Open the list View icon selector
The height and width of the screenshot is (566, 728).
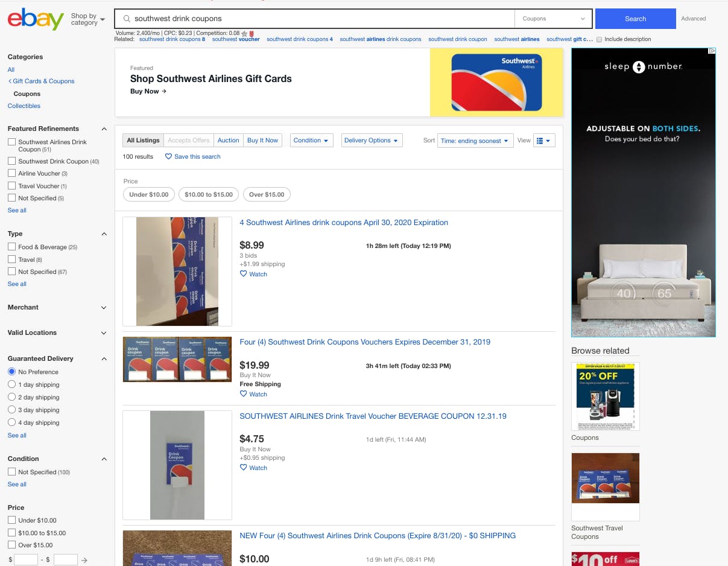[544, 141]
